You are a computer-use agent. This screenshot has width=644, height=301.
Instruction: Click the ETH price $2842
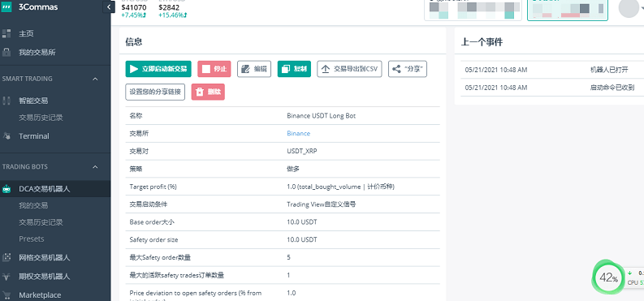168,7
